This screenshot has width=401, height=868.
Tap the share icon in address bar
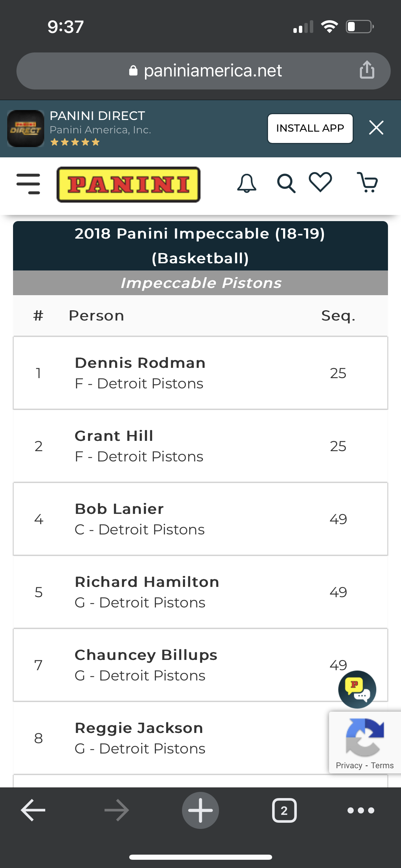tap(367, 70)
